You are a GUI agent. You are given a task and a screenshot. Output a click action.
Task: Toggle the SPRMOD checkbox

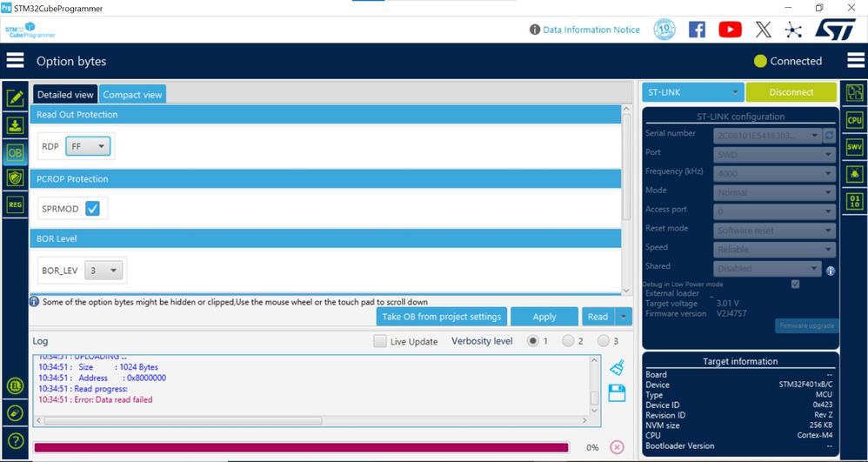tap(92, 208)
